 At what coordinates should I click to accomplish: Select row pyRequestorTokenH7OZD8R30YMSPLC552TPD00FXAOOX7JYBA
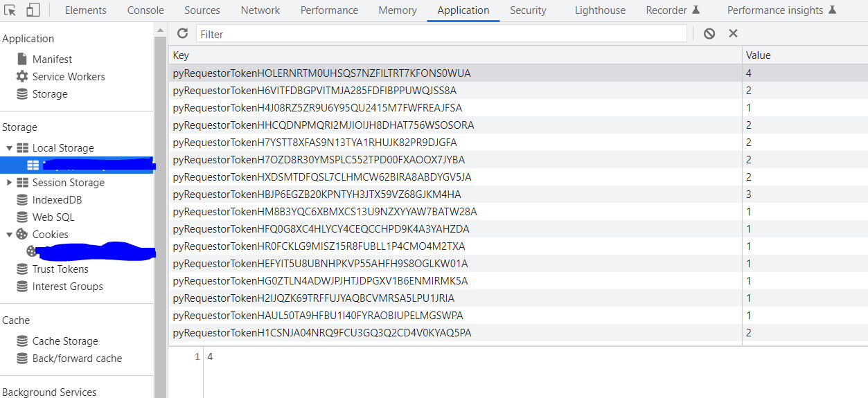[518, 159]
